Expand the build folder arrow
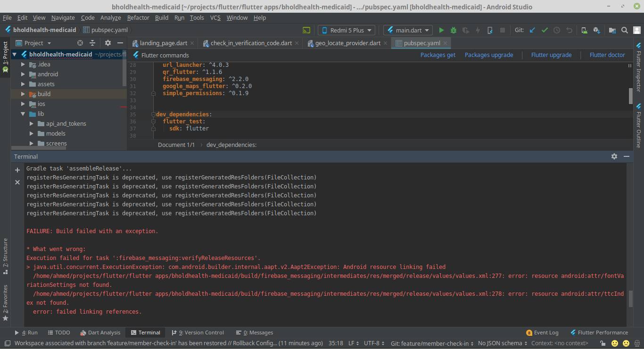 [23, 94]
